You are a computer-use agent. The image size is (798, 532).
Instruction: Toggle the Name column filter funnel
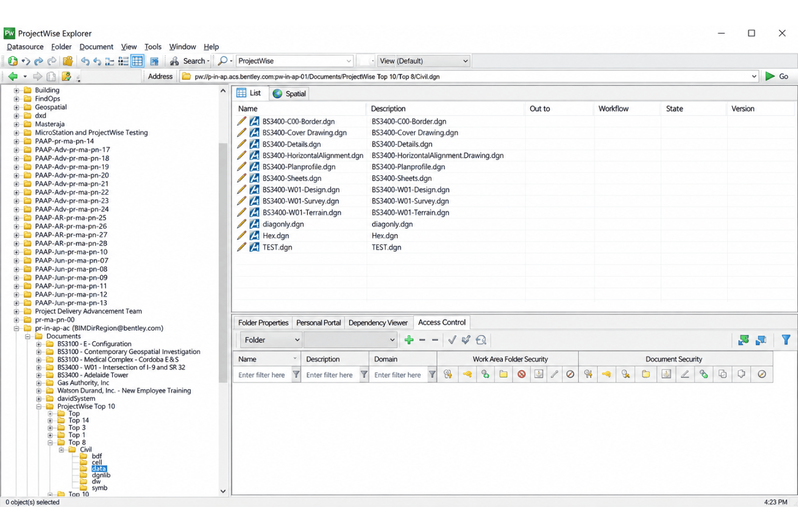(x=296, y=375)
